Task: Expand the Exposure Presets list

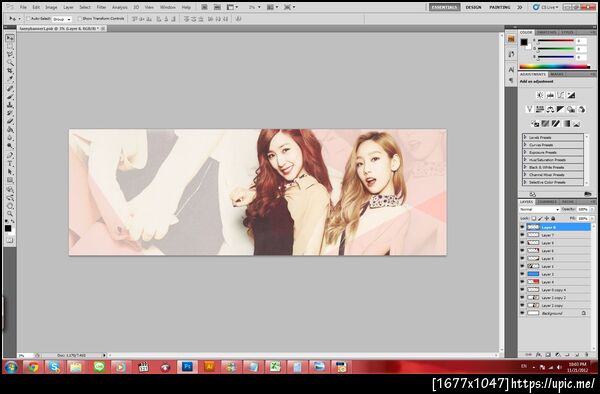Action: [525, 152]
